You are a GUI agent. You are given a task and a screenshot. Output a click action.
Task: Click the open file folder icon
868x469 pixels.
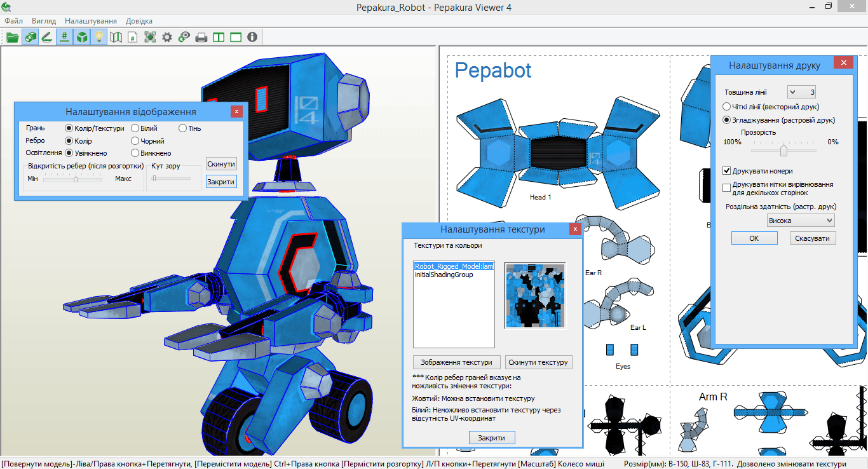point(12,37)
